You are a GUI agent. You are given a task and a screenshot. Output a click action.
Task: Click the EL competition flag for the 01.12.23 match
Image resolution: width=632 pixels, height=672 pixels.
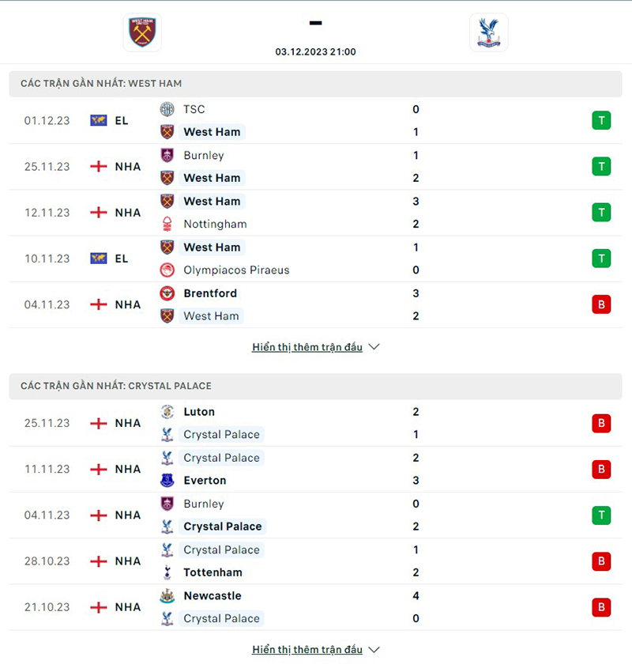(98, 120)
